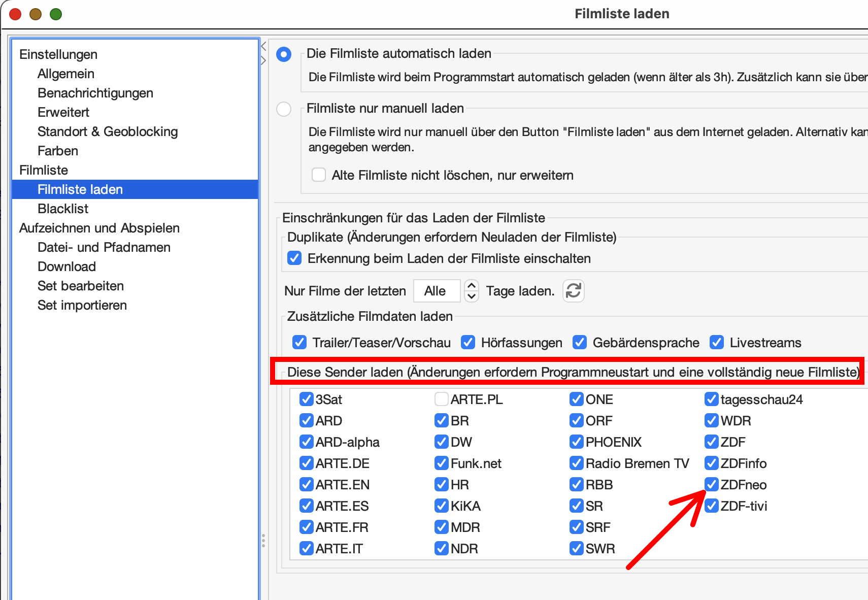Select 'Die Filmliste automatisch laden' radio button

click(284, 54)
